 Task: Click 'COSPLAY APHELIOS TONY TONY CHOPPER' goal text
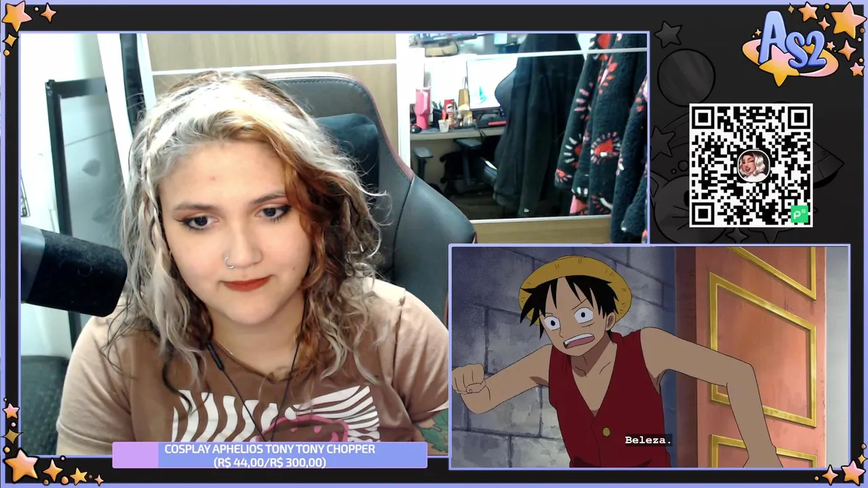(270, 449)
